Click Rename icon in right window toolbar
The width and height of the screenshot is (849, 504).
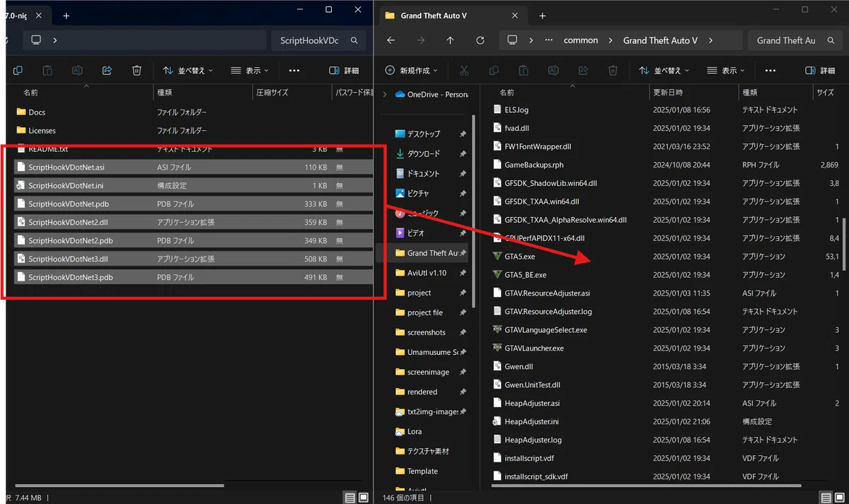pyautogui.click(x=553, y=71)
